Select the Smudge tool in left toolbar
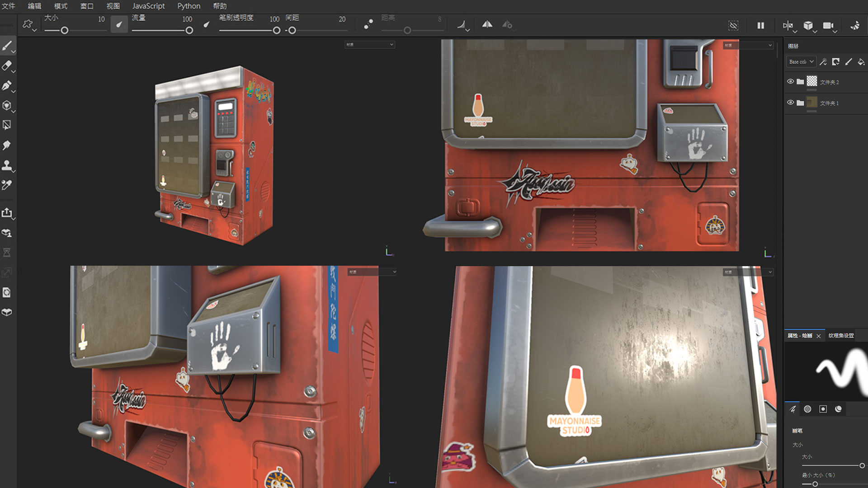Screen dimensions: 868x488 [x=7, y=145]
